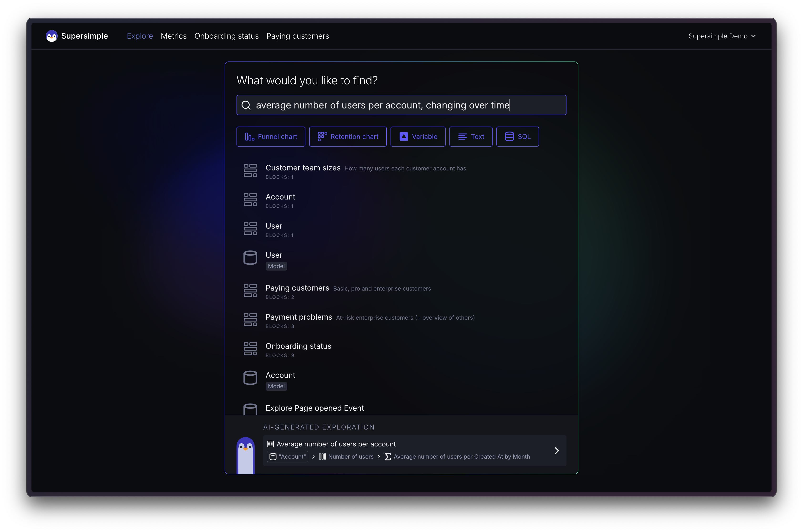Image resolution: width=803 pixels, height=532 pixels.
Task: Open the Customer team sizes result
Action: (x=303, y=168)
